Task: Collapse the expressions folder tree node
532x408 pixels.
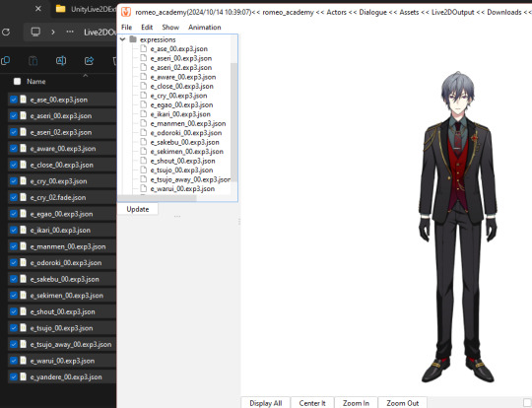Action: [122, 39]
